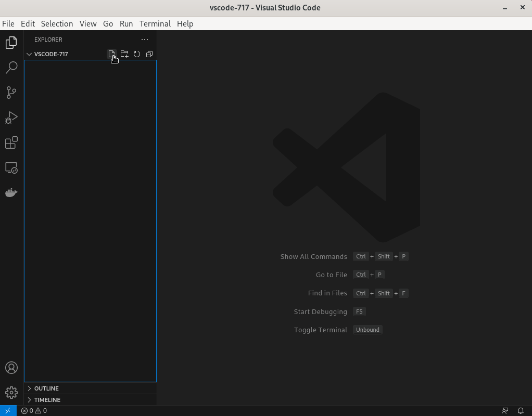The image size is (532, 416).
Task: Open Explorer views and more actions menu
Action: (145, 40)
